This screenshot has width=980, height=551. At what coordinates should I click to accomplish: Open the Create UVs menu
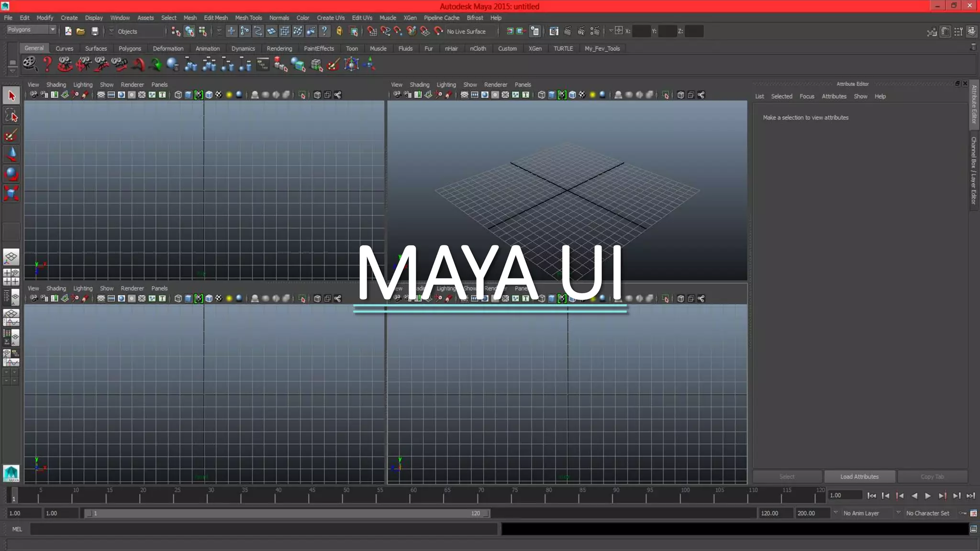pos(331,18)
